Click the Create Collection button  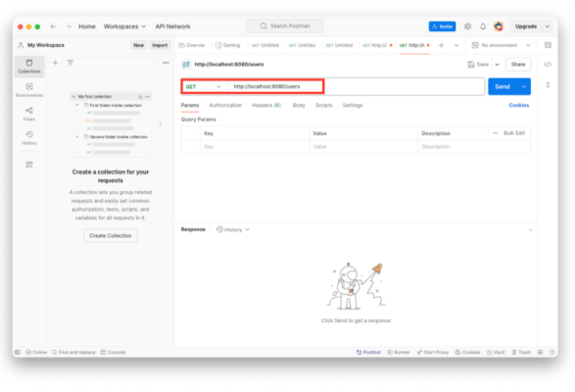coord(111,235)
